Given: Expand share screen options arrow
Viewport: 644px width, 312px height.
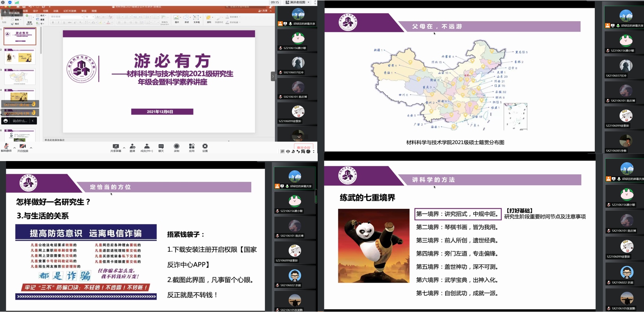Looking at the screenshot, I should [124, 148].
